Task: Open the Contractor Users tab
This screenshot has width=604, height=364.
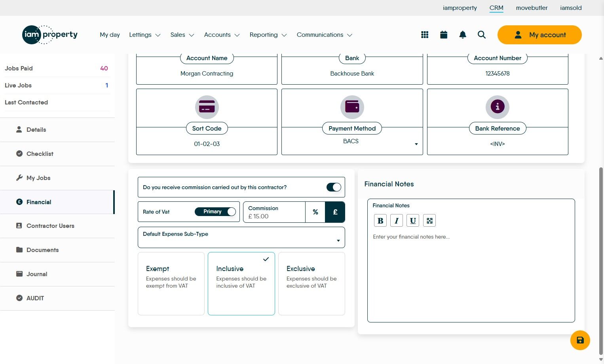Action: click(x=57, y=226)
